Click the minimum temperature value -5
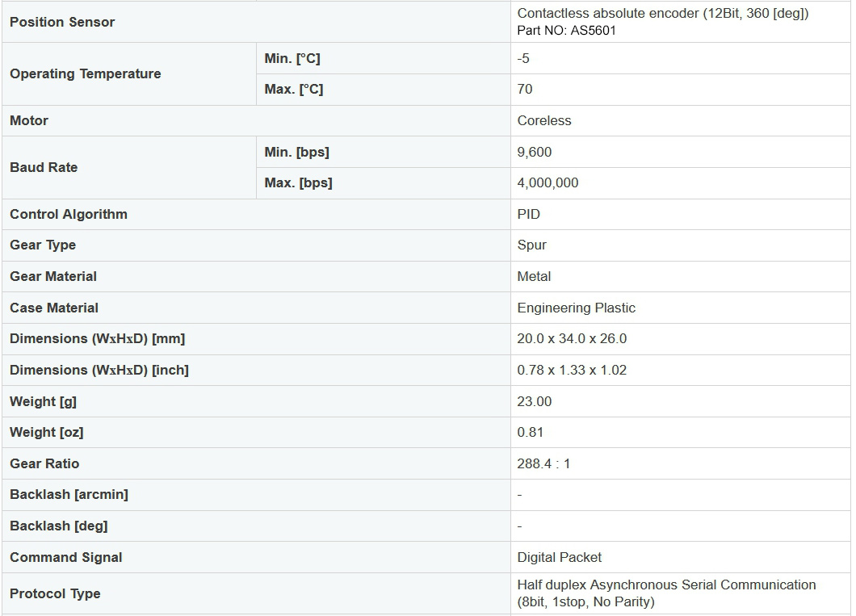The width and height of the screenshot is (856, 616). point(523,58)
